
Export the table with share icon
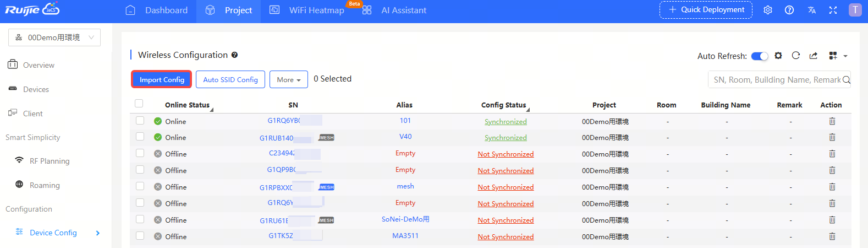click(x=814, y=56)
